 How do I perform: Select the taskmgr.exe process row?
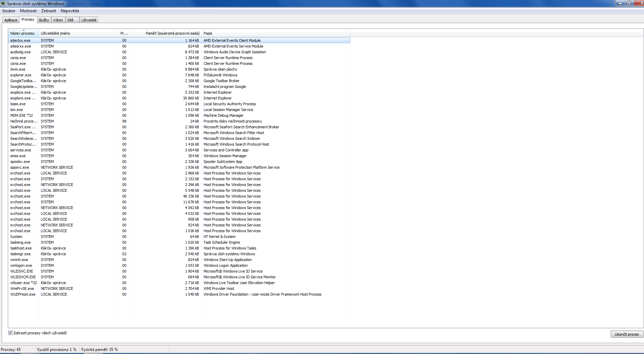(179, 254)
